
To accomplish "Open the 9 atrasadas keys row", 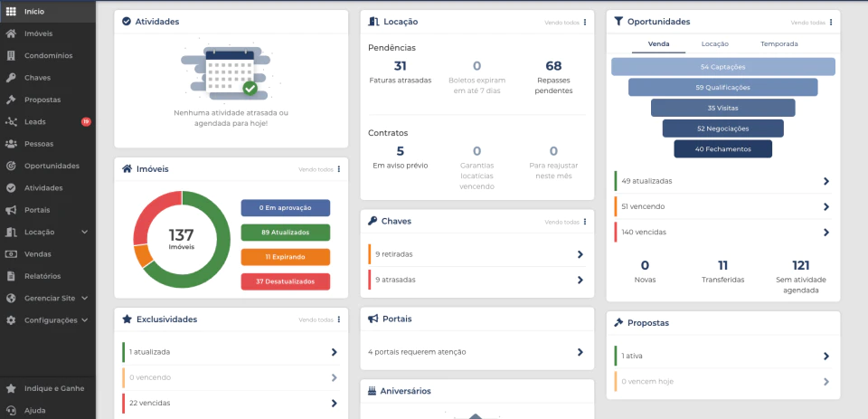I will pos(476,280).
